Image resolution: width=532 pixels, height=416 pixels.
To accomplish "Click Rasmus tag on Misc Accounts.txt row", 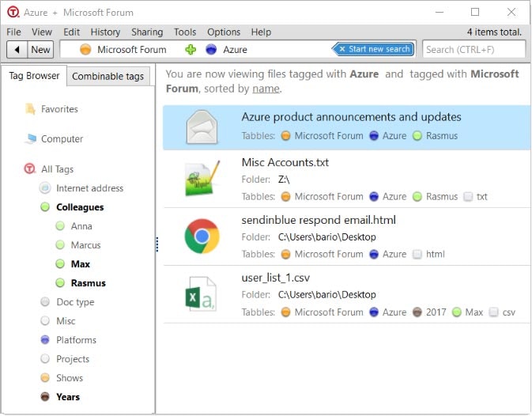I will (x=436, y=196).
